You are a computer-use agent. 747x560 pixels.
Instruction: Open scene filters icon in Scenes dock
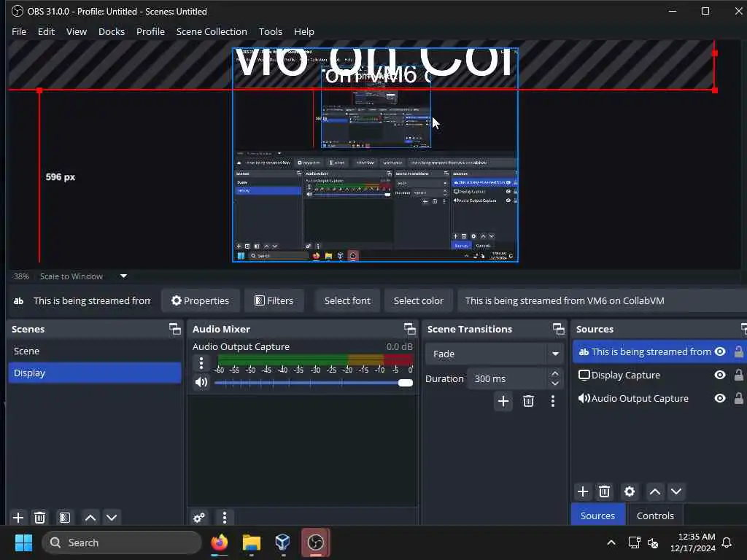pyautogui.click(x=65, y=517)
